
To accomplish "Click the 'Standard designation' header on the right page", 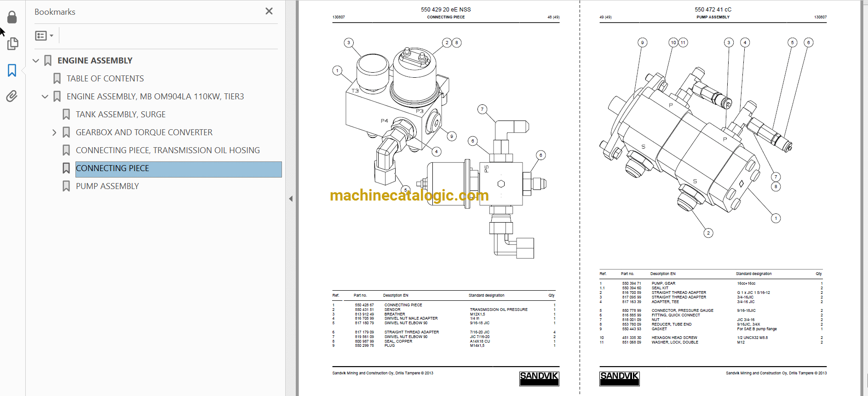I will [x=753, y=274].
